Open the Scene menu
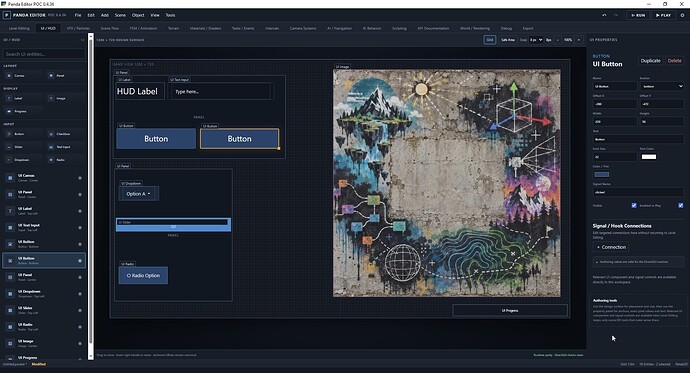Image resolution: width=690 pixels, height=373 pixels. pos(120,15)
